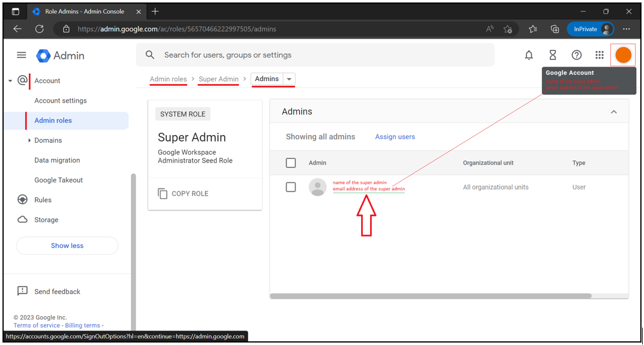This screenshot has height=345, width=644.
Task: Click Send feedback link
Action: click(x=57, y=292)
